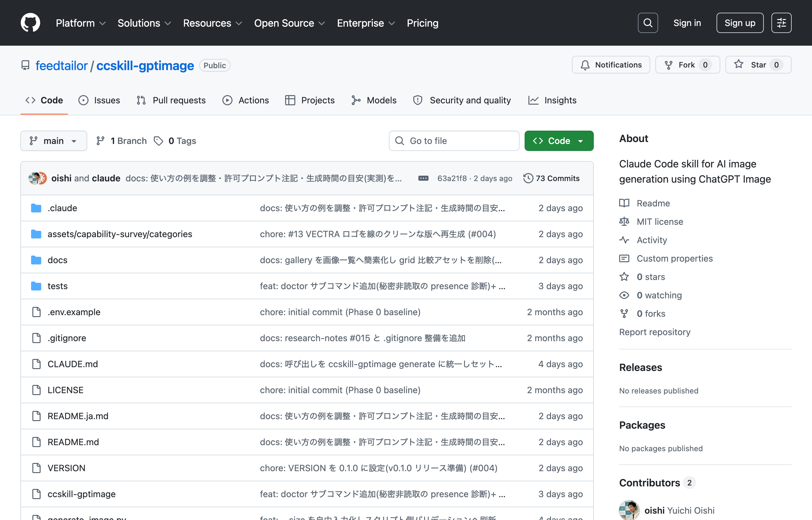This screenshot has width=812, height=520.
Task: Click Report repository link
Action: tap(655, 332)
